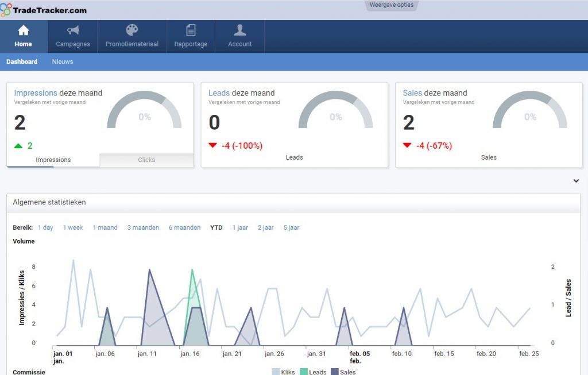Viewport: 588px width, 375px height.
Task: Expand the Weergave opties panel
Action: 391,5
